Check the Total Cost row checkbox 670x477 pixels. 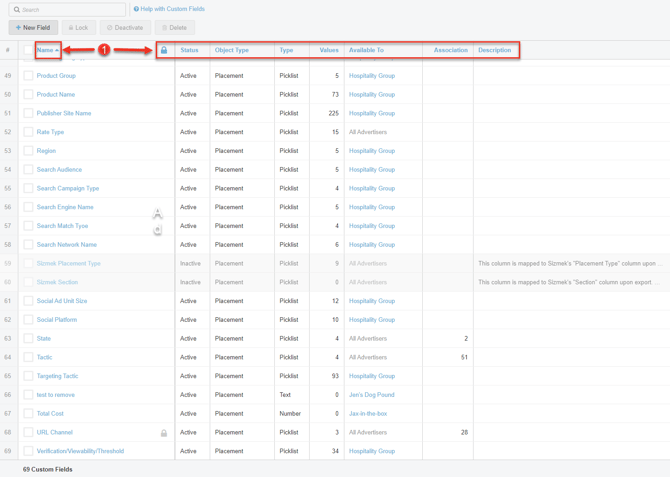(28, 414)
